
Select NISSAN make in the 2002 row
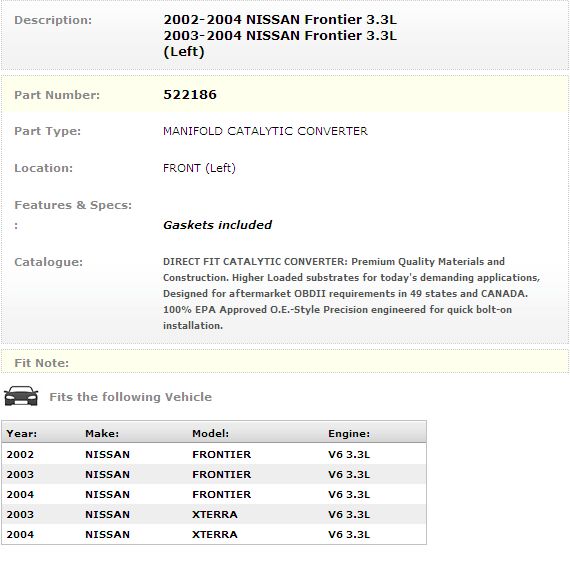click(107, 454)
